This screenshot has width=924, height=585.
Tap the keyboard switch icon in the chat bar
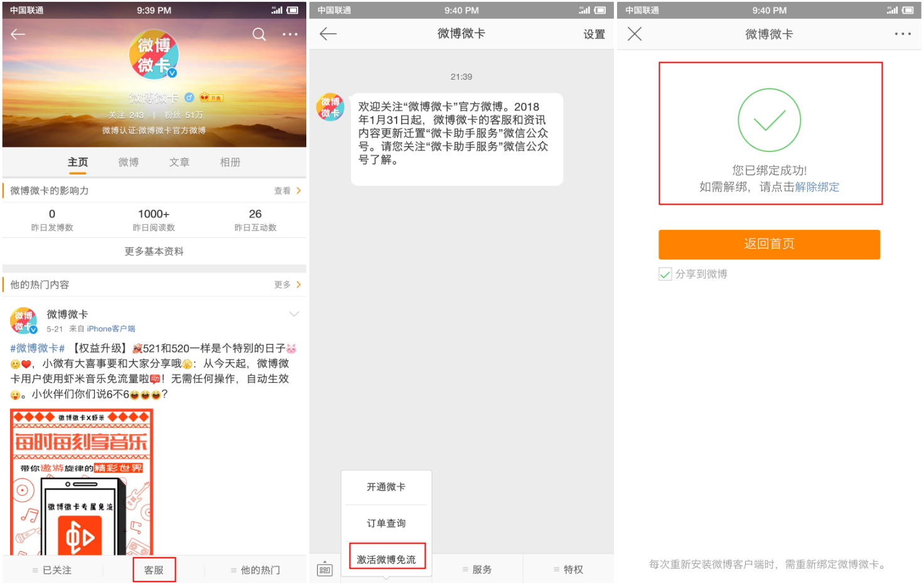tap(325, 569)
